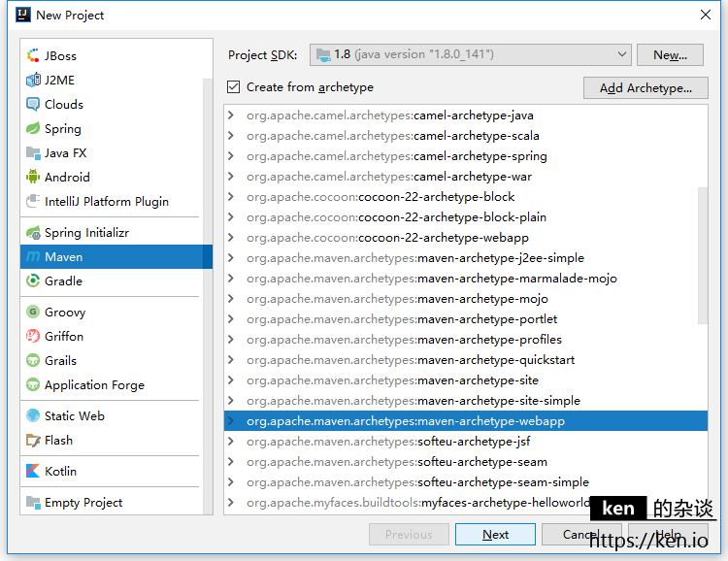Choose the Clouds icon

(33, 104)
